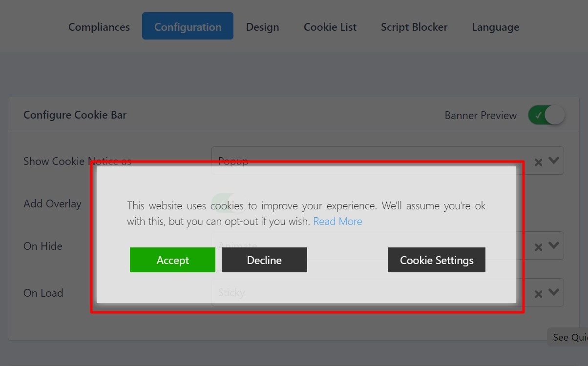Click the Read More link
The height and width of the screenshot is (366, 588).
pyautogui.click(x=337, y=221)
